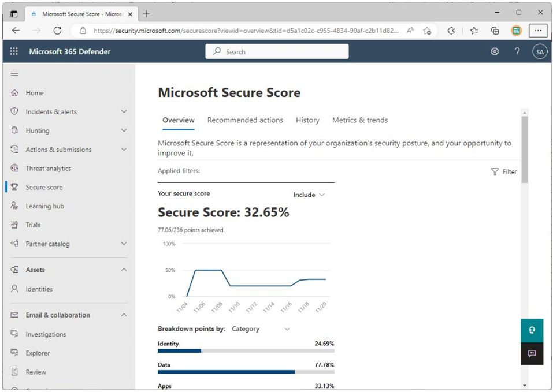Open browser Settings and more ellipsis
The image size is (553, 392).
tap(538, 31)
